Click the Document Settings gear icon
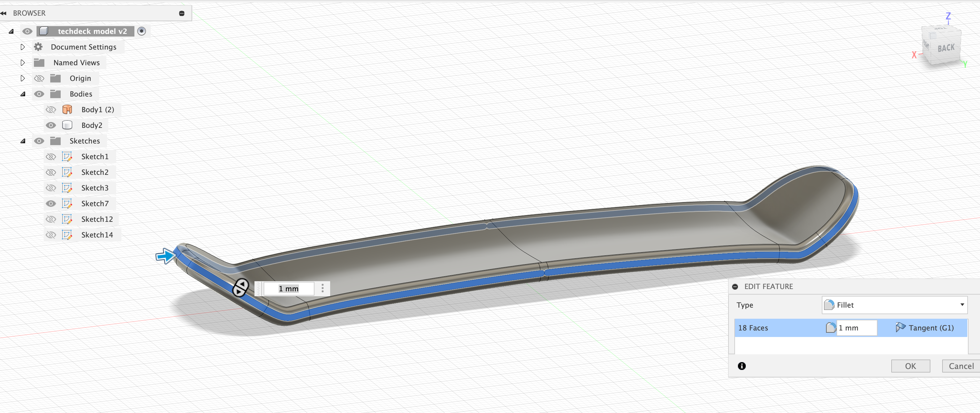The width and height of the screenshot is (980, 413). pyautogui.click(x=38, y=47)
